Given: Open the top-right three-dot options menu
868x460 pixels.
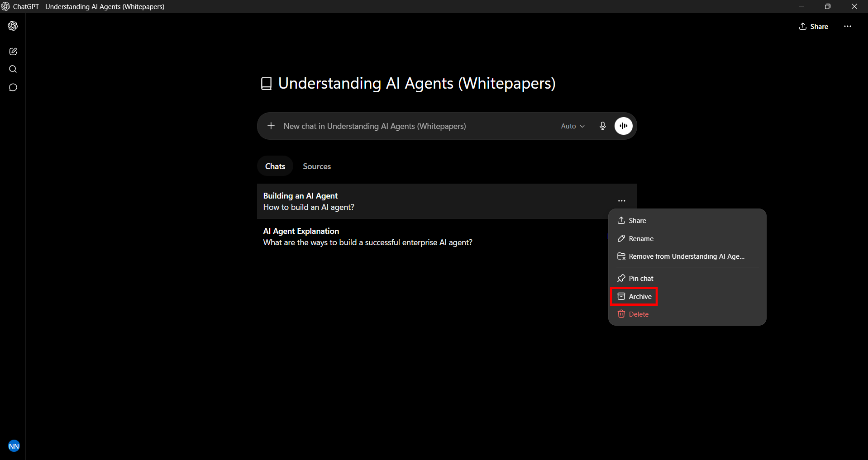Looking at the screenshot, I should tap(848, 27).
